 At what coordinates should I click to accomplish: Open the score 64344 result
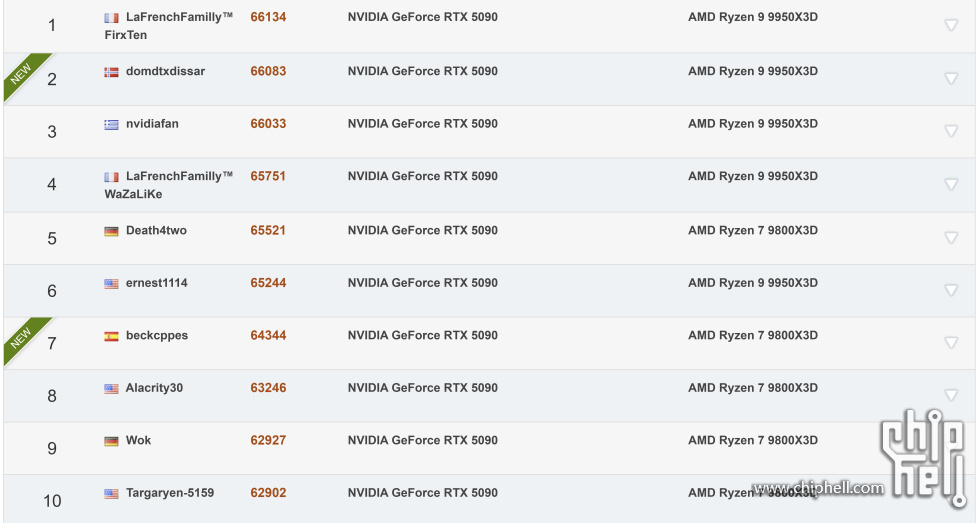coord(268,336)
